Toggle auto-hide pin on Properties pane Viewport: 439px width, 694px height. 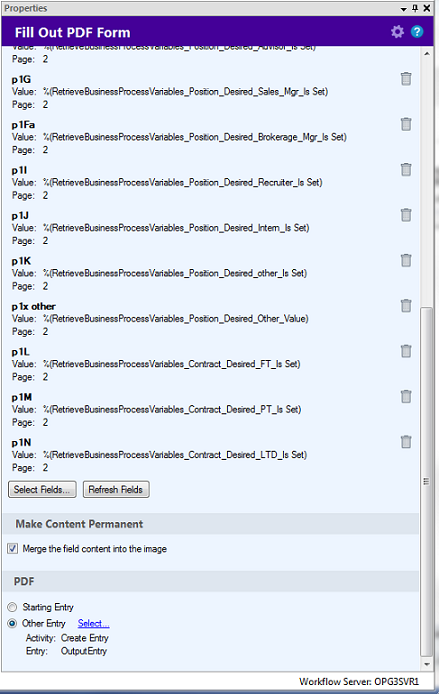point(415,8)
